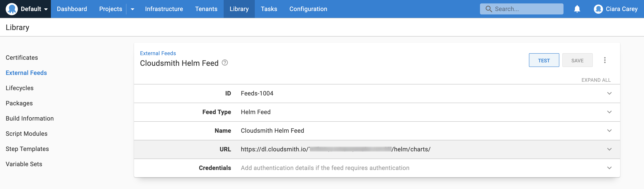Click the notifications bell icon
Viewport: 644px width, 189px height.
[x=577, y=9]
